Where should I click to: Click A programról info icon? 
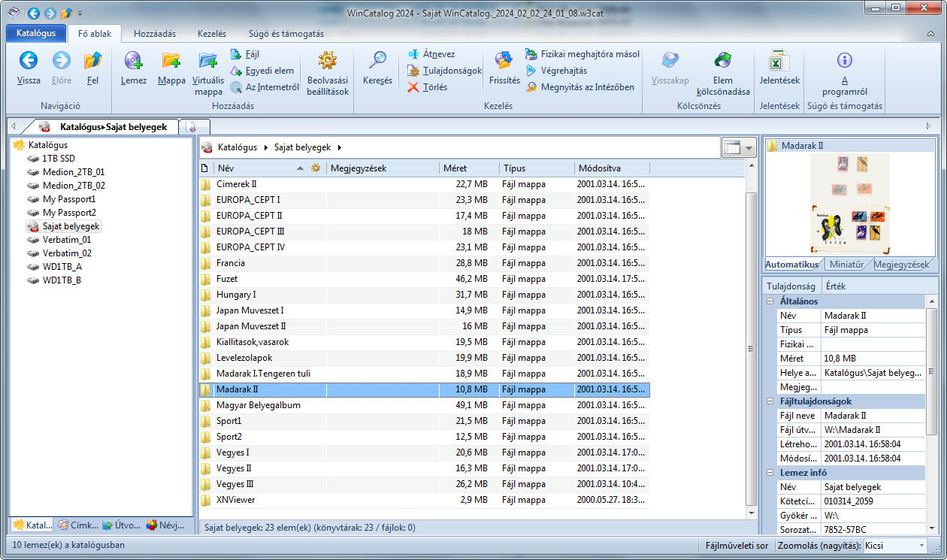point(844,62)
